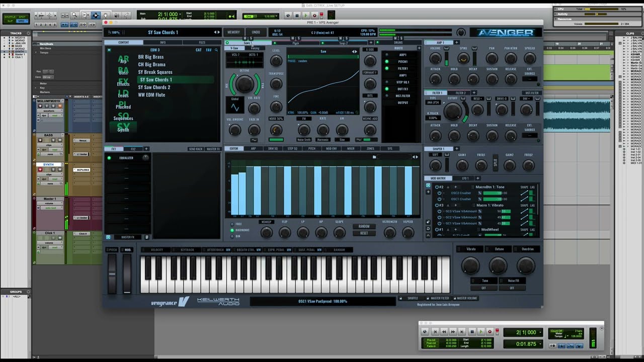Select preset BR Big Brass
644x362 pixels.
tap(151, 57)
